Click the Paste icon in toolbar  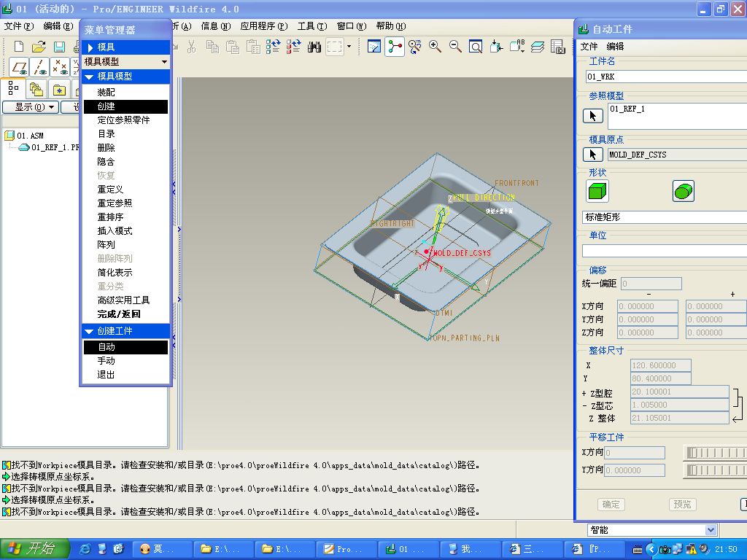click(x=233, y=47)
